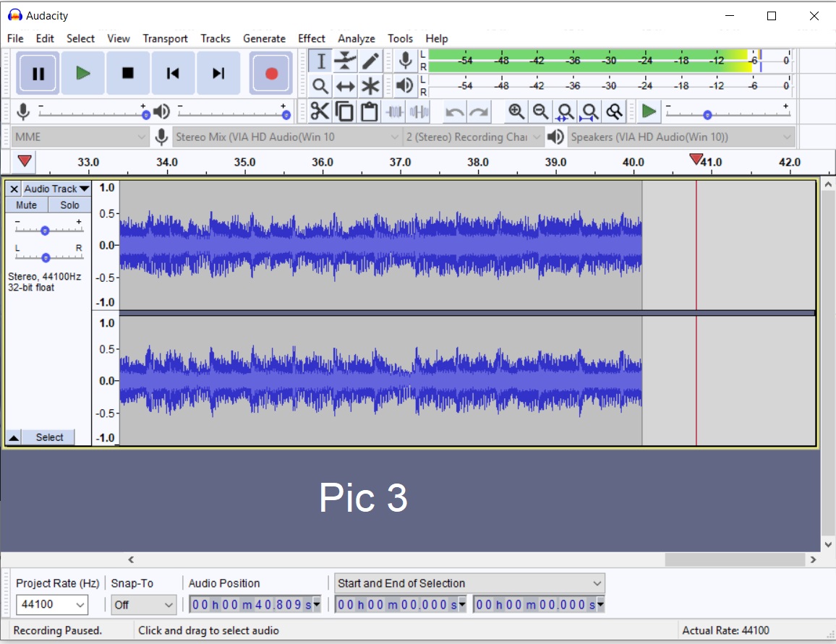Stop the recording with Stop button
This screenshot has height=644, width=836.
click(x=127, y=73)
